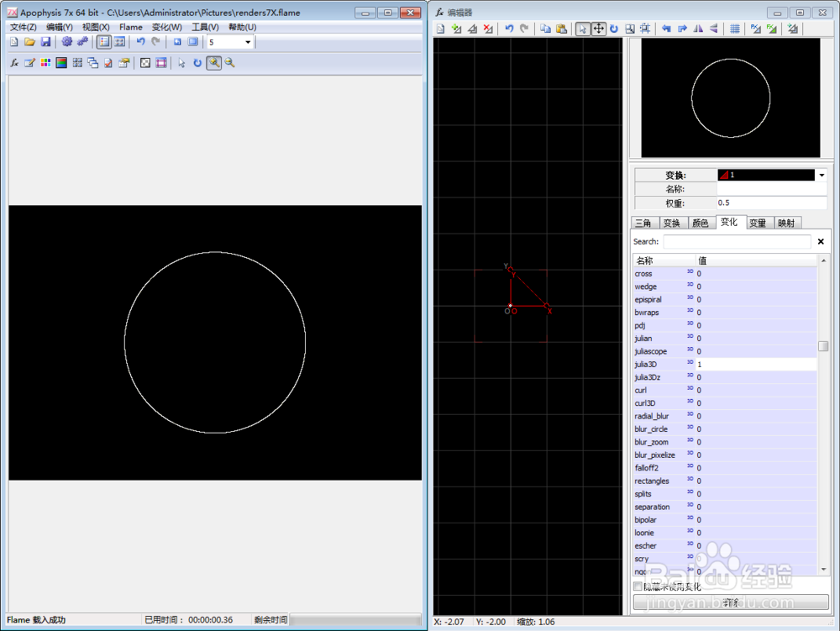Undo in the editor toolbar
840x631 pixels.
point(509,29)
